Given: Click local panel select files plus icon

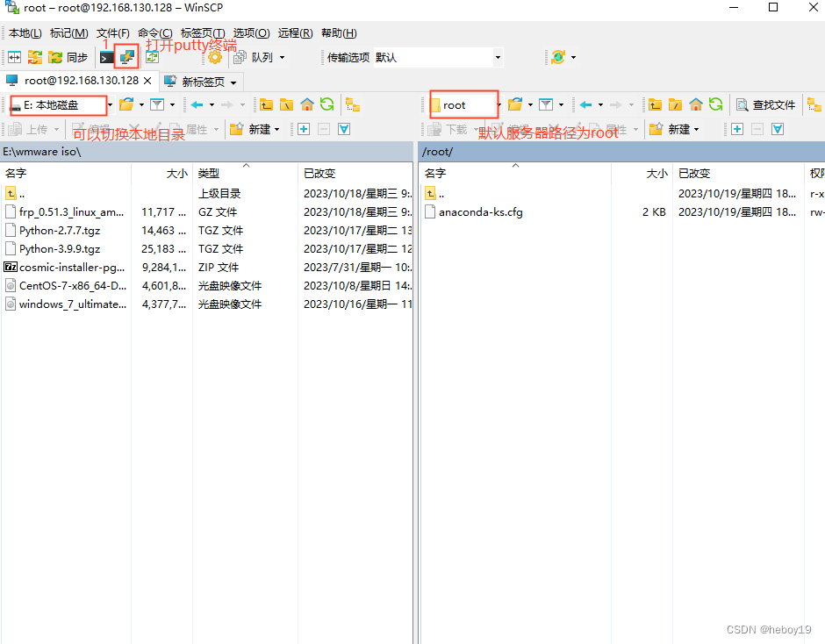Looking at the screenshot, I should [x=304, y=129].
